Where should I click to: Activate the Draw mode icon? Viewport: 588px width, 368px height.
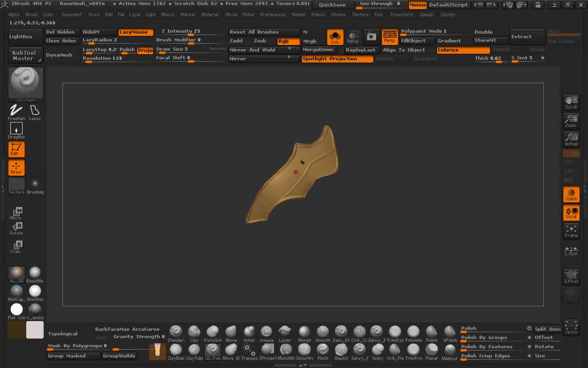(16, 167)
